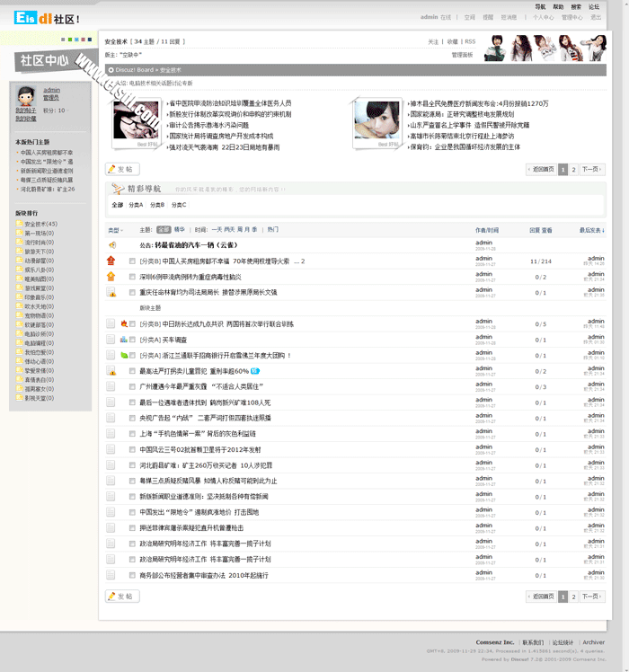Tick the checkbox for 河北蔚县矿难 thread

pyautogui.click(x=132, y=465)
